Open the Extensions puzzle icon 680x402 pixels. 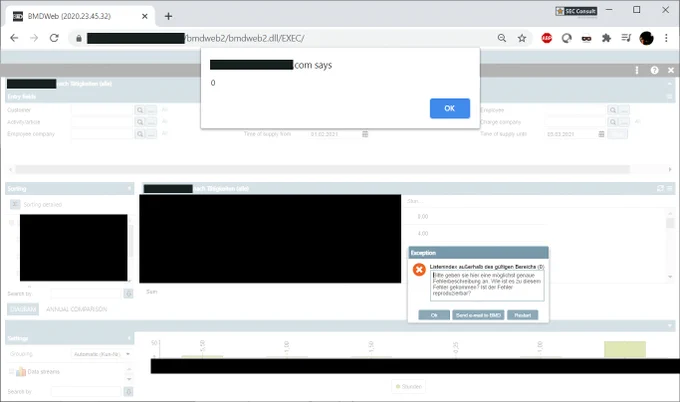click(x=606, y=38)
